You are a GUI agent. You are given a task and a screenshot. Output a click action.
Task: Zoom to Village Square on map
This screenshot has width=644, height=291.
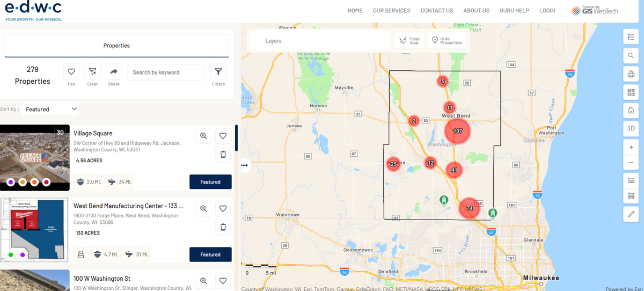[203, 136]
